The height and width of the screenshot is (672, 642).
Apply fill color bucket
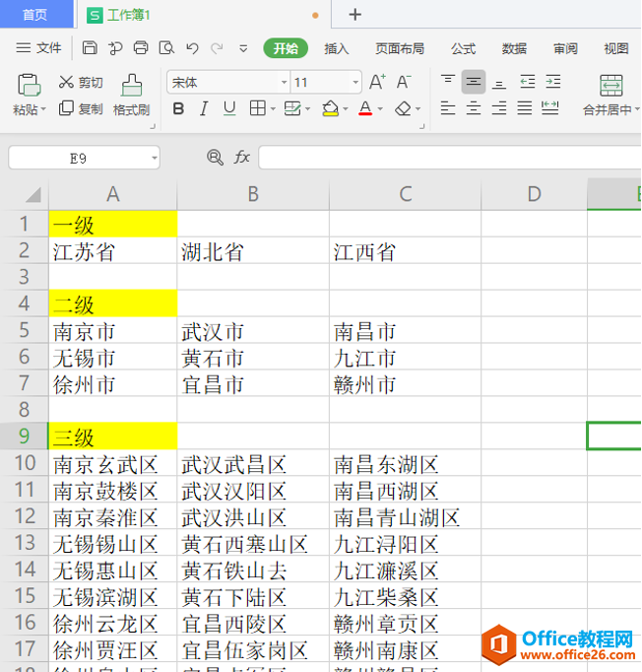[x=330, y=108]
